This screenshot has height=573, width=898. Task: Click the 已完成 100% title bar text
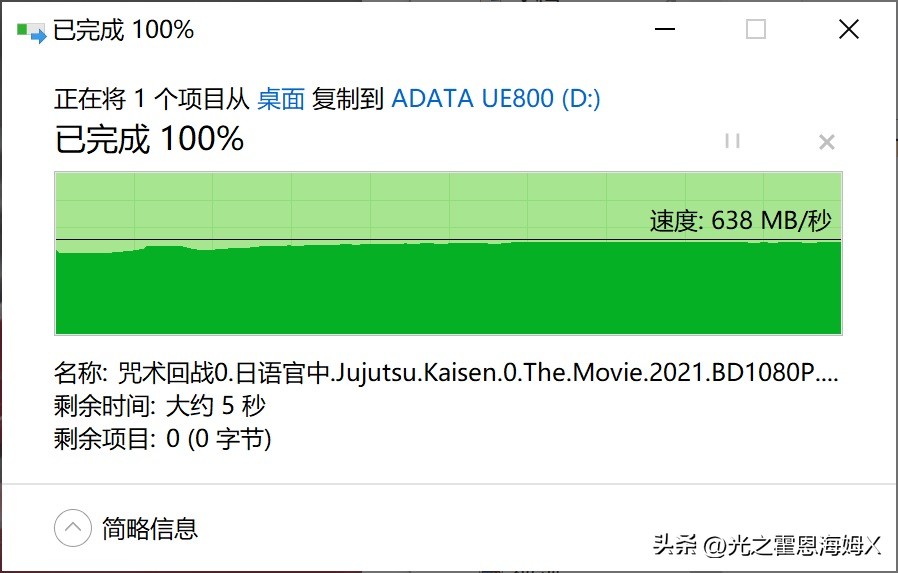(123, 30)
